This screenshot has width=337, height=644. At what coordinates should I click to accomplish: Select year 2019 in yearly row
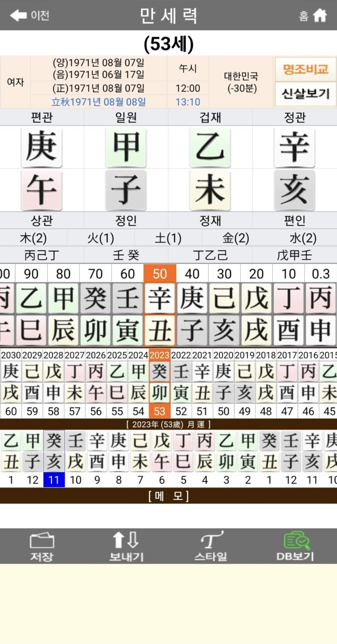click(x=245, y=383)
